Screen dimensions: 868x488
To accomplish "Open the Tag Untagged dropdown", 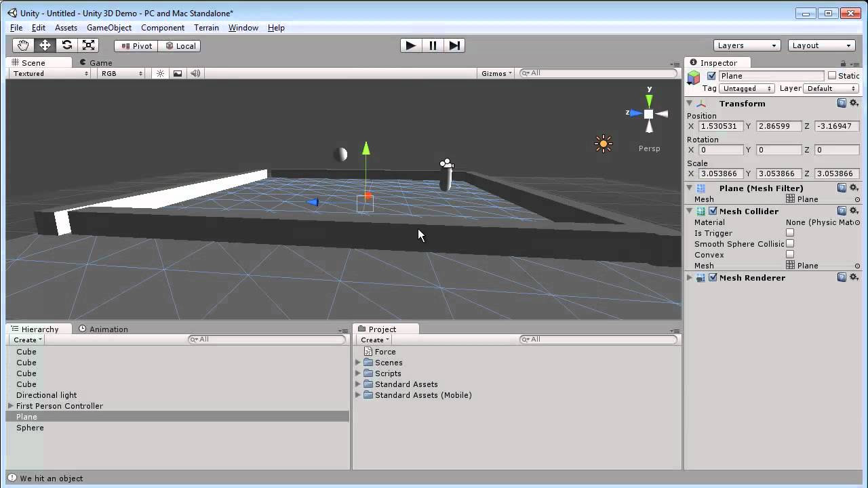I will pos(747,88).
